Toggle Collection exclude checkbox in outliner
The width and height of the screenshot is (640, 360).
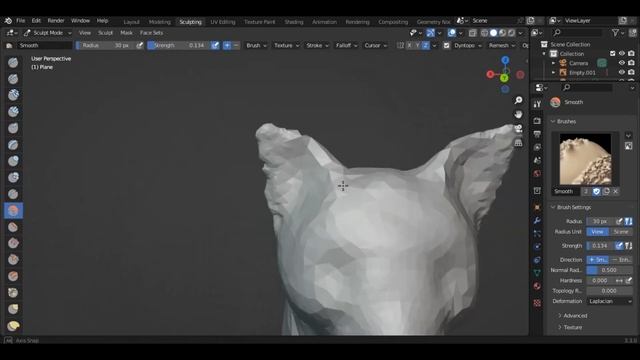pos(612,53)
